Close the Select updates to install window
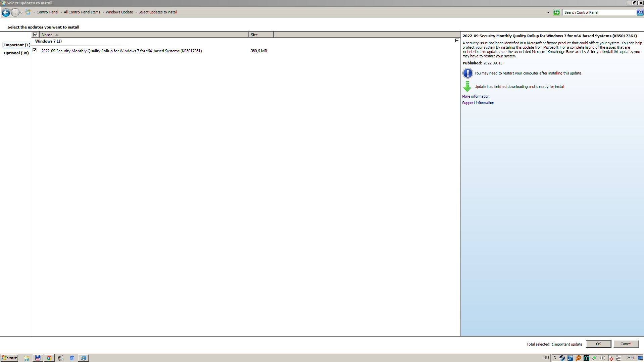 640,3
